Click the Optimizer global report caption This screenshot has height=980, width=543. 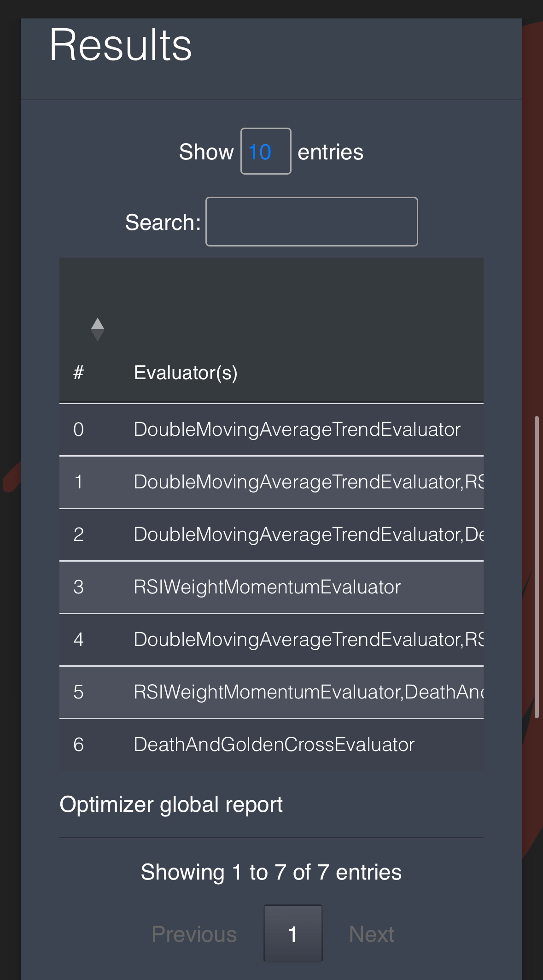point(171,804)
